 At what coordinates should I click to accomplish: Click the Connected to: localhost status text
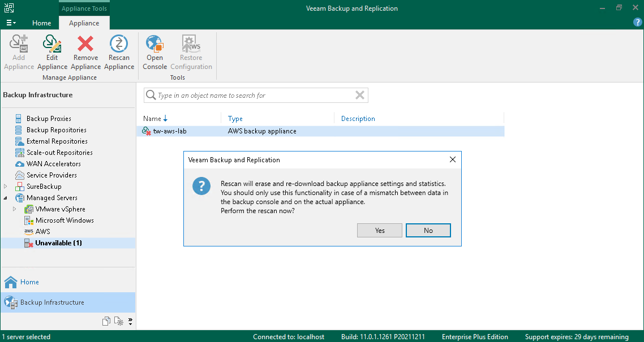[x=289, y=337]
